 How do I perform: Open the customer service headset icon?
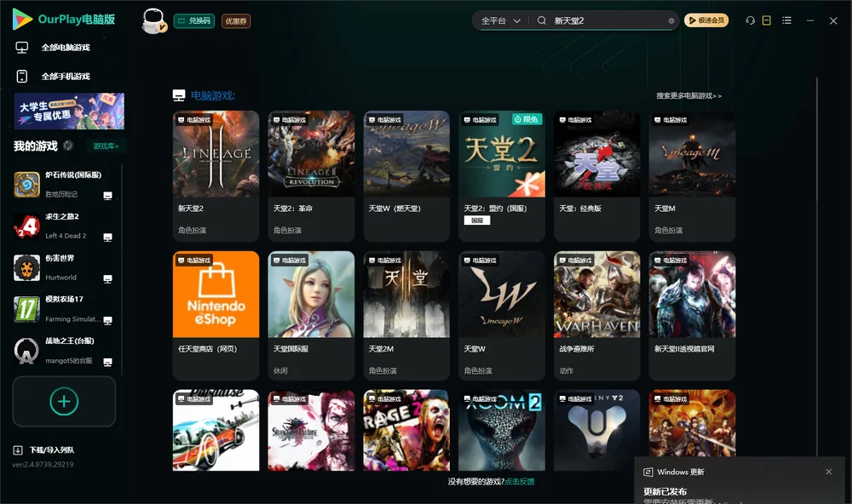[750, 20]
